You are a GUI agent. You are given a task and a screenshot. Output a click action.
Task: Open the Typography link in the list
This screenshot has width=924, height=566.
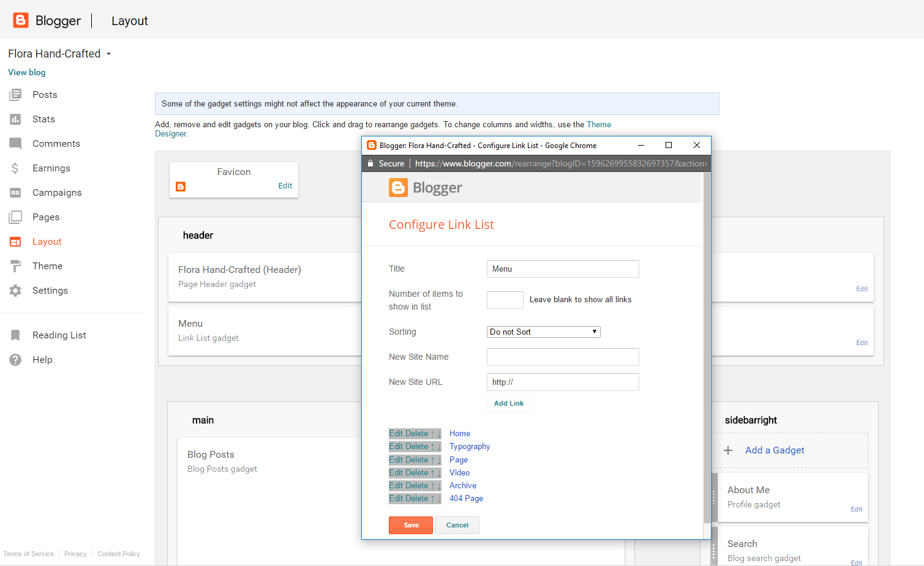(470, 447)
